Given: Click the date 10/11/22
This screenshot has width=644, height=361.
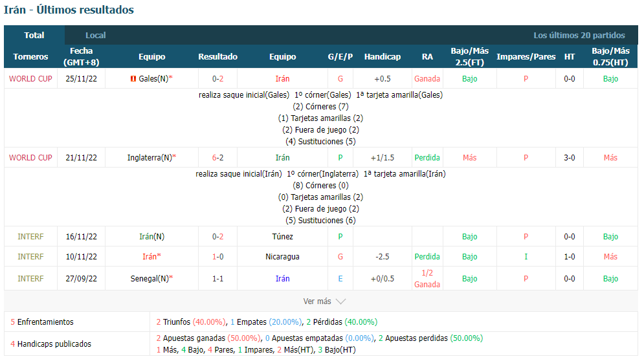Looking at the screenshot, I should pyautogui.click(x=82, y=257).
